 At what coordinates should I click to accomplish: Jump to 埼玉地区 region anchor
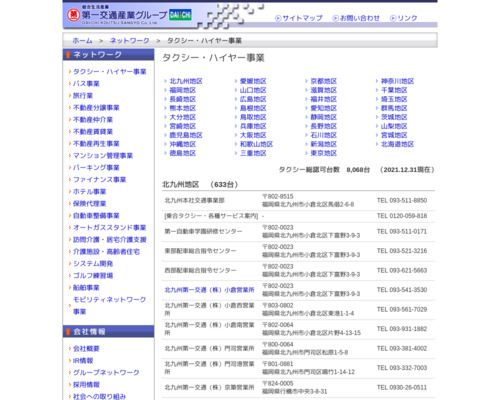394,99
